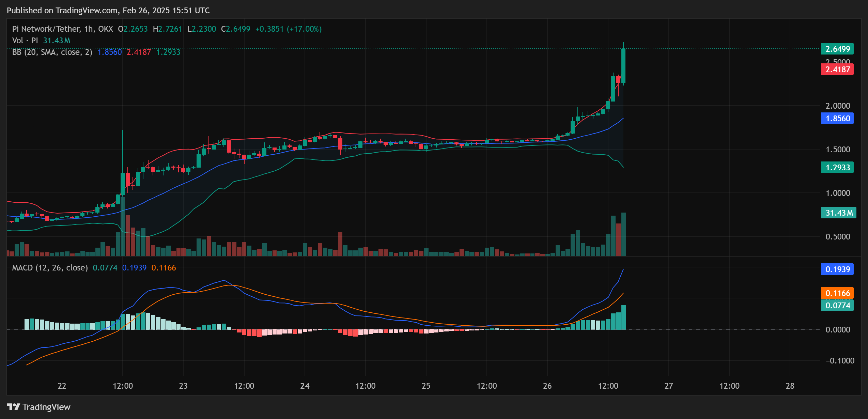Click the green 1.2933 lower band tag
Image resolution: width=868 pixels, height=419 pixels.
point(837,167)
